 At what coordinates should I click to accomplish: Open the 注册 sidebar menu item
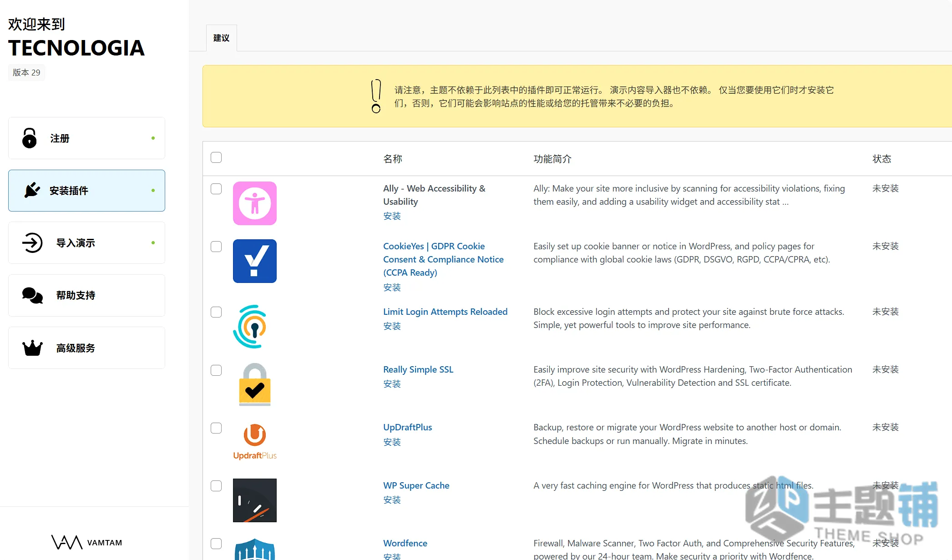86,138
